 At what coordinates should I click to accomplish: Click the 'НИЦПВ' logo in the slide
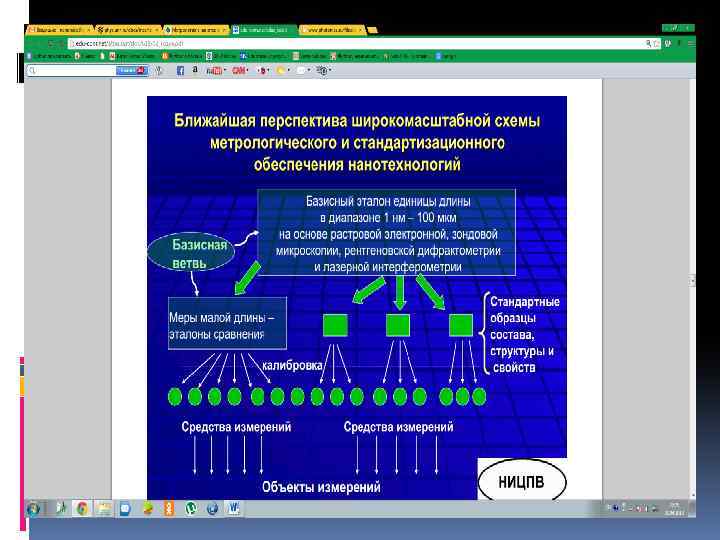tap(522, 481)
